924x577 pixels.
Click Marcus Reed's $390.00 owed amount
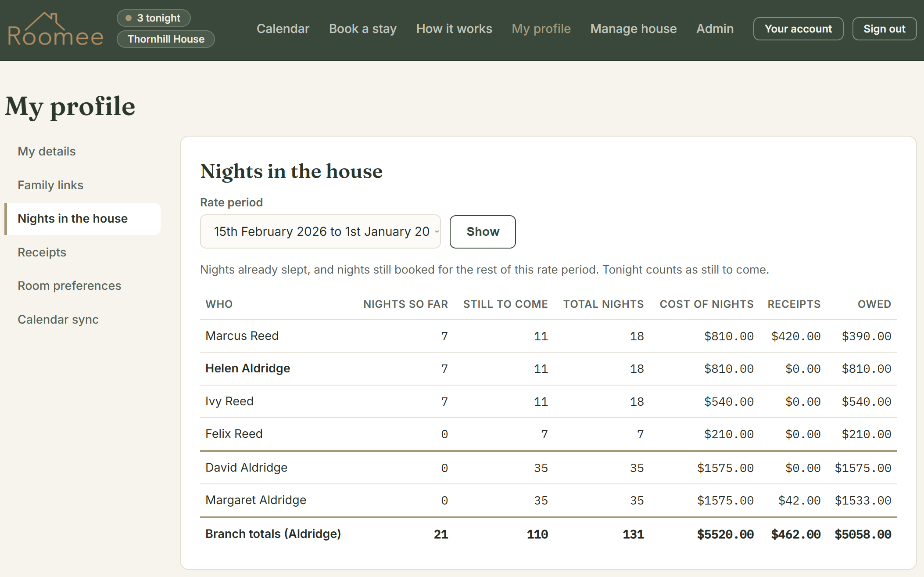(867, 336)
